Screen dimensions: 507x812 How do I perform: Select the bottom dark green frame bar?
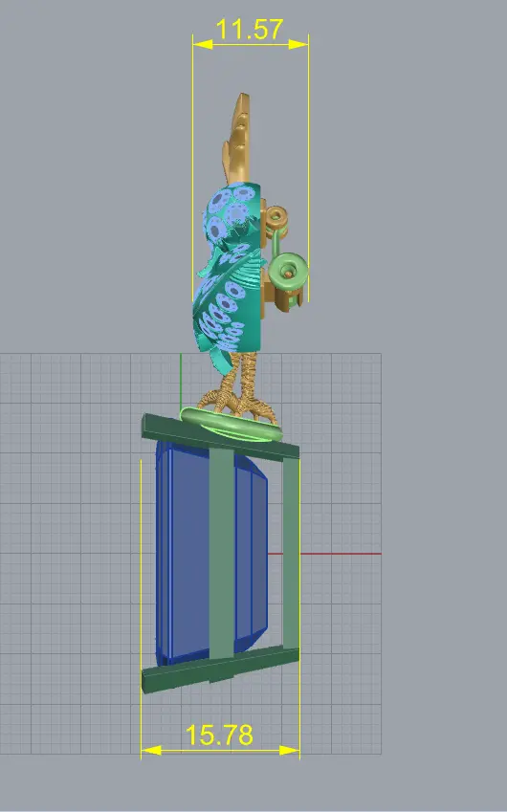click(221, 670)
